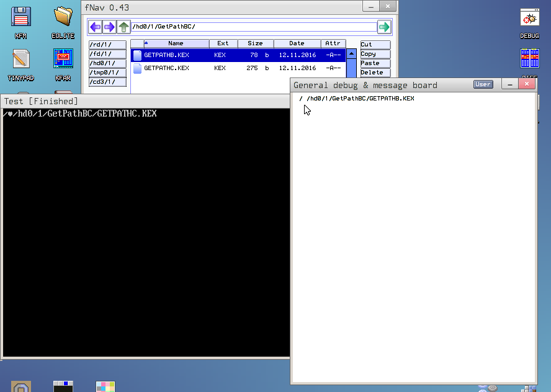
Task: Sort files by the Date column
Action: click(297, 43)
